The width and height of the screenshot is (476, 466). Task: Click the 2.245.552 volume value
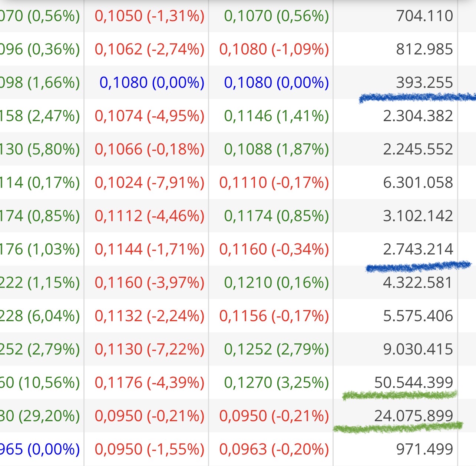click(418, 149)
